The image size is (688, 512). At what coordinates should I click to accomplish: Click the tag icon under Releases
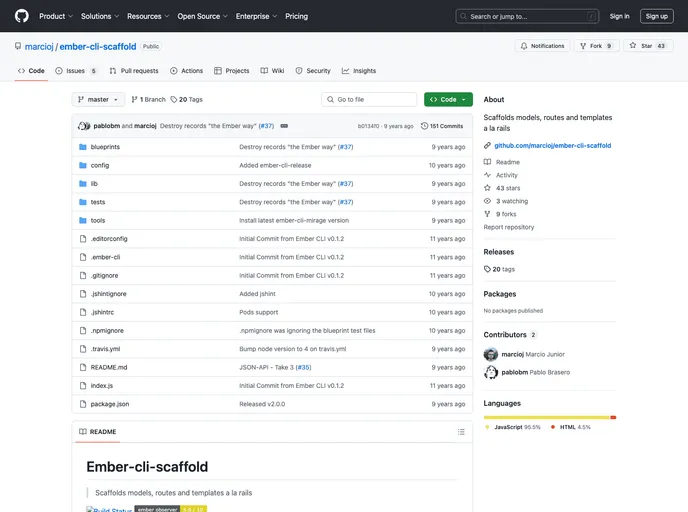pos(487,269)
